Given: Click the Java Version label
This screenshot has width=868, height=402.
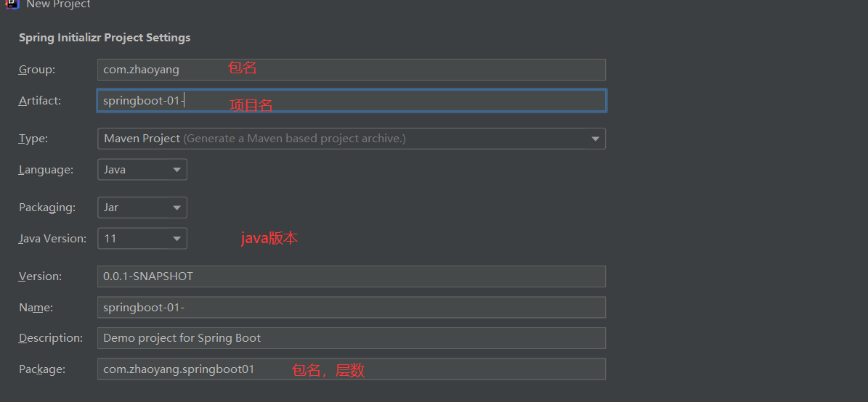Looking at the screenshot, I should point(52,238).
